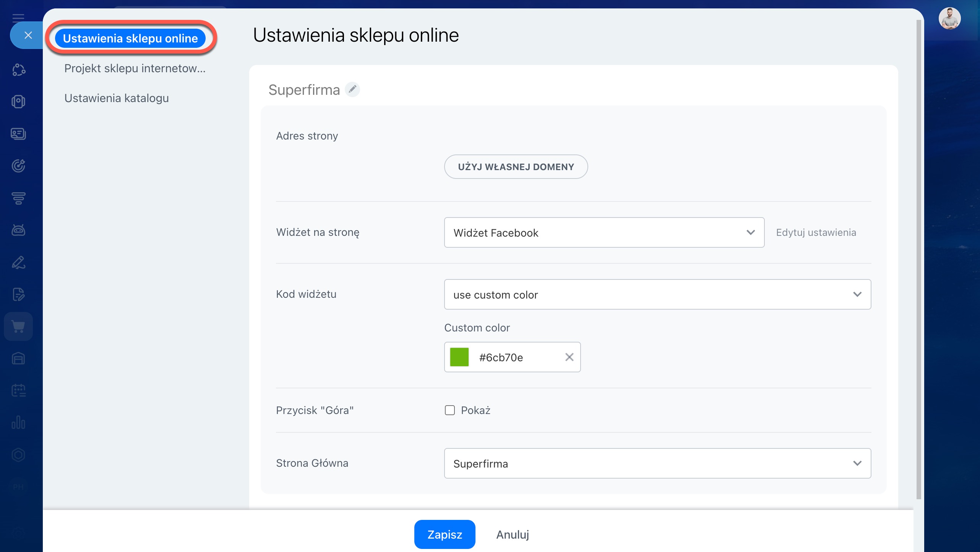Screen dimensions: 980x552
Task: Click the UŻYJ WŁASNEJ DOMENY button
Action: coord(516,167)
